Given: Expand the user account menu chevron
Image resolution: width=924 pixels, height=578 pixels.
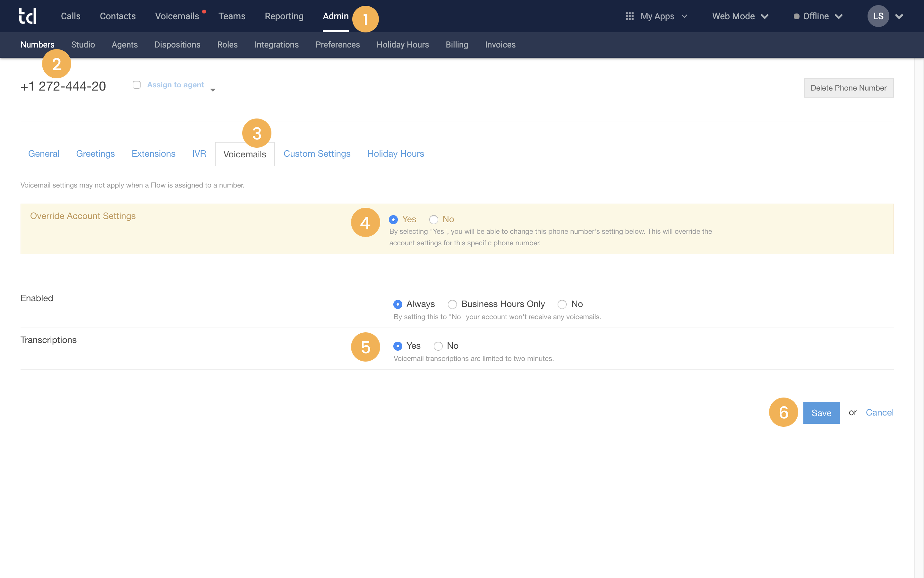Looking at the screenshot, I should coord(899,16).
